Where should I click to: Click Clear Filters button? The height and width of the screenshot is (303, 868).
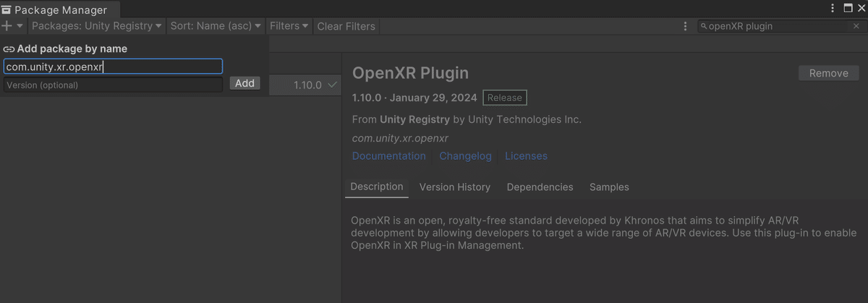(x=346, y=26)
